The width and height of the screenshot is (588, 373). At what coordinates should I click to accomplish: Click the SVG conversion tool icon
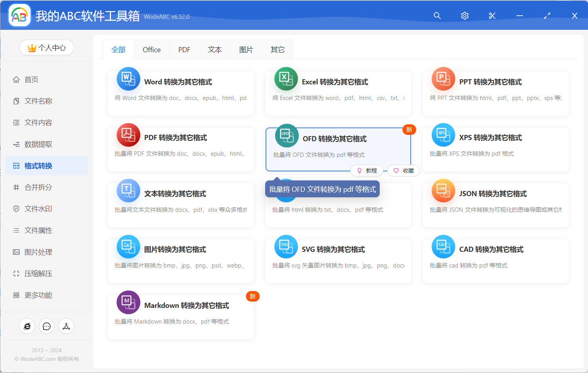pos(286,246)
